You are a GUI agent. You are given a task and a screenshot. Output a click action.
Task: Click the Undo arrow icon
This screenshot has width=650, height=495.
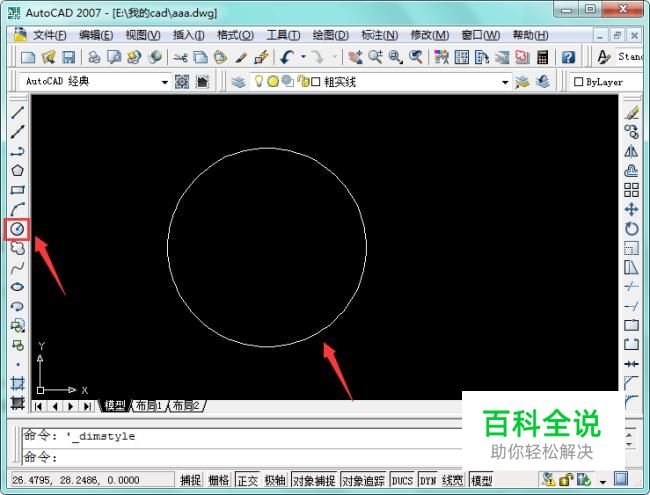pyautogui.click(x=287, y=57)
